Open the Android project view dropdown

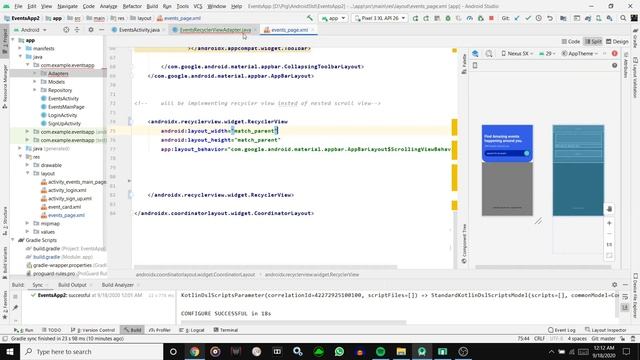[x=30, y=30]
